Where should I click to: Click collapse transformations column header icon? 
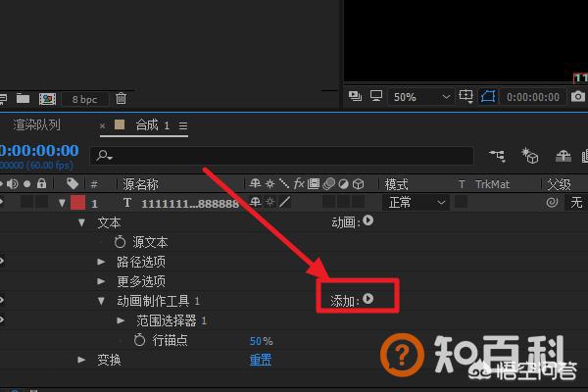click(x=270, y=184)
